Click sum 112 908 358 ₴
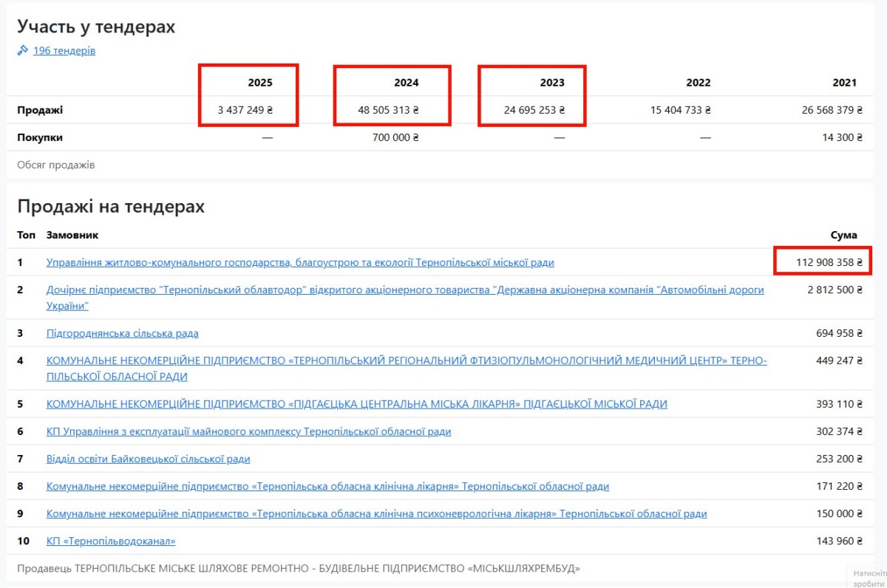Screen dimensions: 887x588 [x=829, y=262]
